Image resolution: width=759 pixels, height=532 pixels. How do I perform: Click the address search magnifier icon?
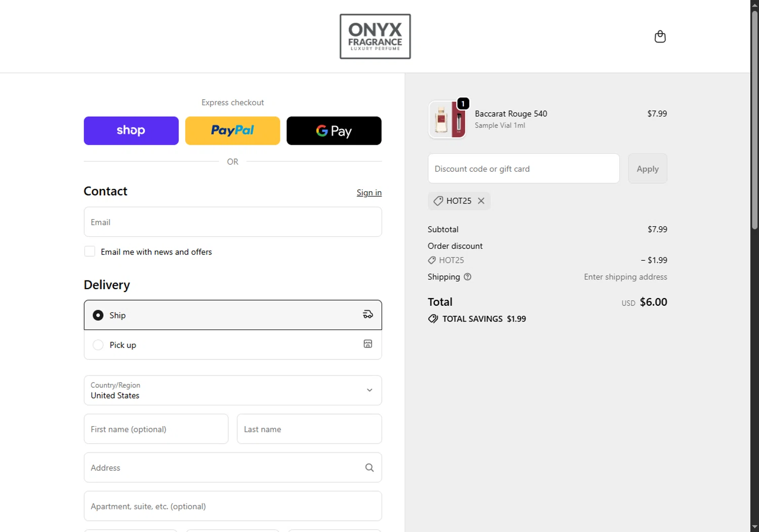pos(369,468)
